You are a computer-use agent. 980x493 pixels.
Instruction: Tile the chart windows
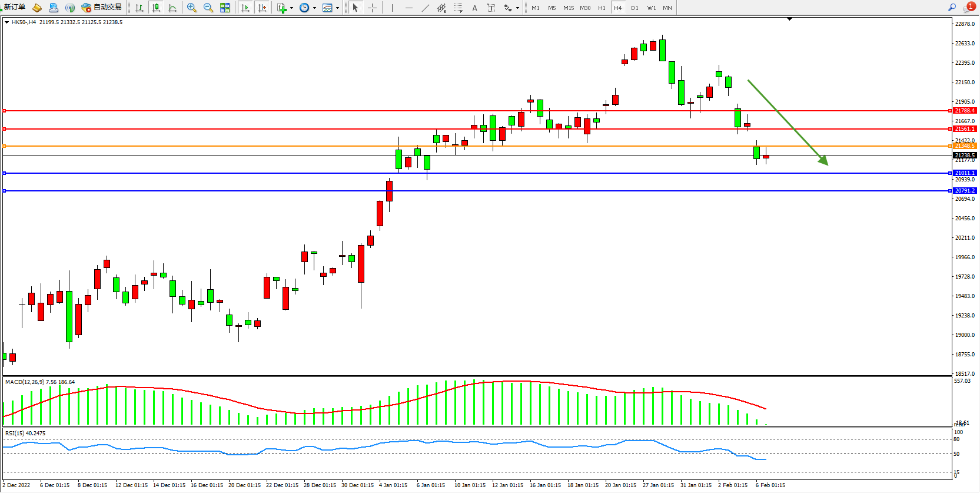coord(225,8)
